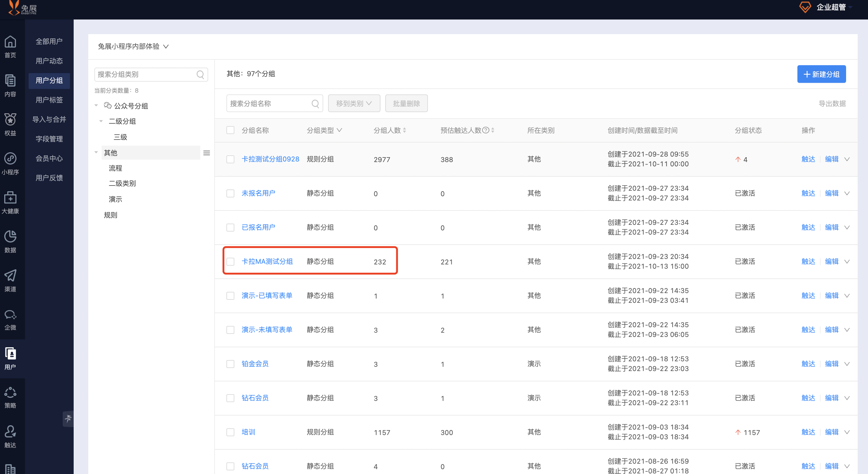Go to 用户动态 menu item
Viewport: 868px width, 474px height.
(49, 61)
